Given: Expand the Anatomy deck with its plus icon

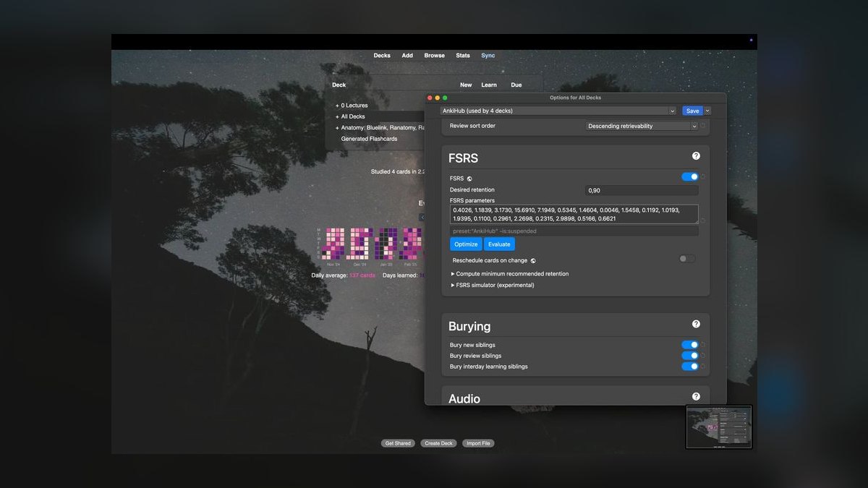Looking at the screenshot, I should [x=337, y=127].
